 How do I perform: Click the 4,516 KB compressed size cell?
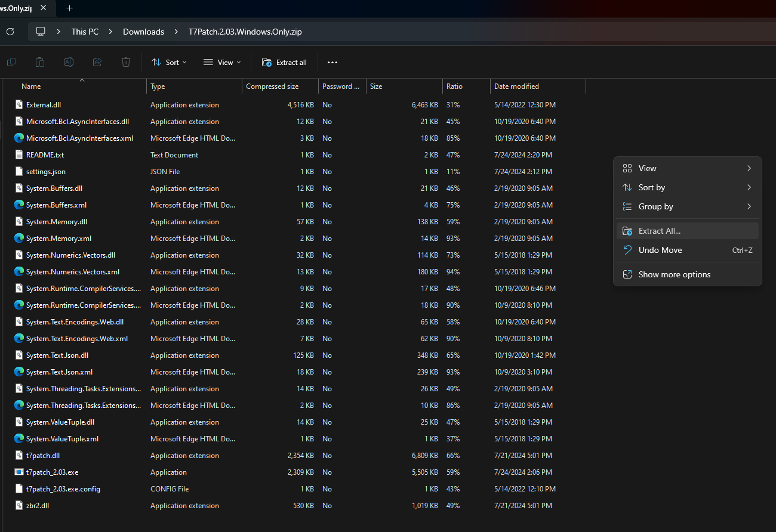click(x=300, y=104)
